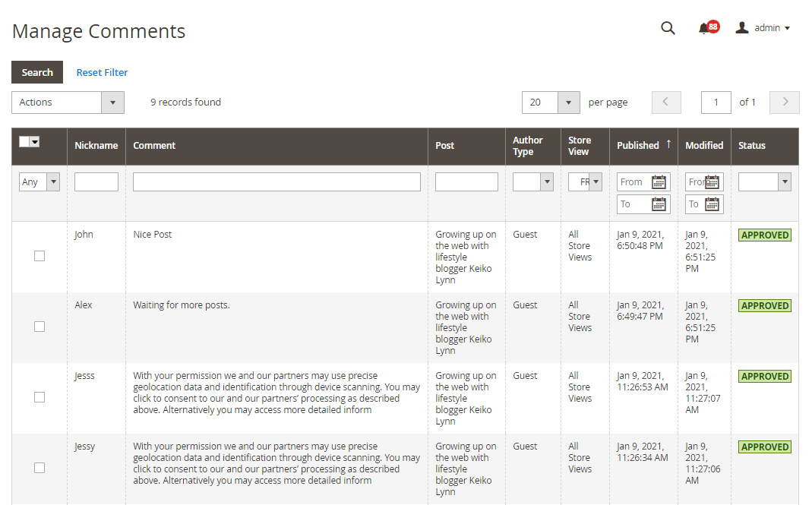Open the Author Type filter dropdown

[x=533, y=181]
